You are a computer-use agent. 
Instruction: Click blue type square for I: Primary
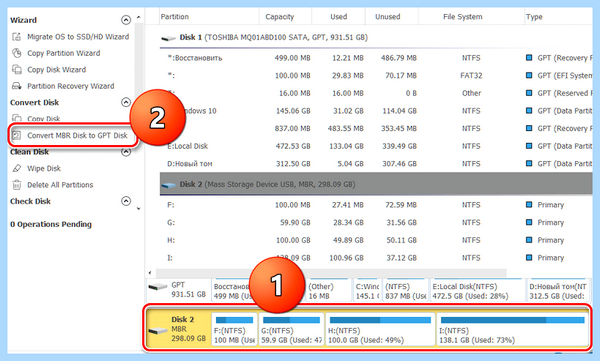[529, 258]
